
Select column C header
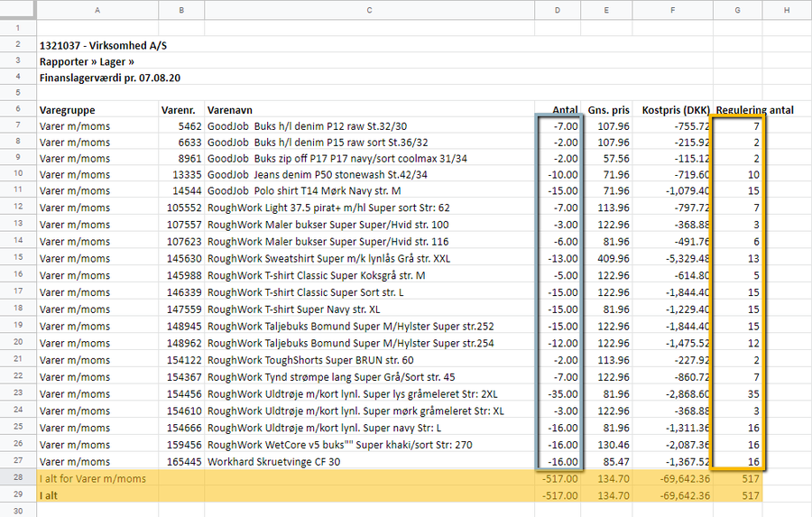click(369, 10)
